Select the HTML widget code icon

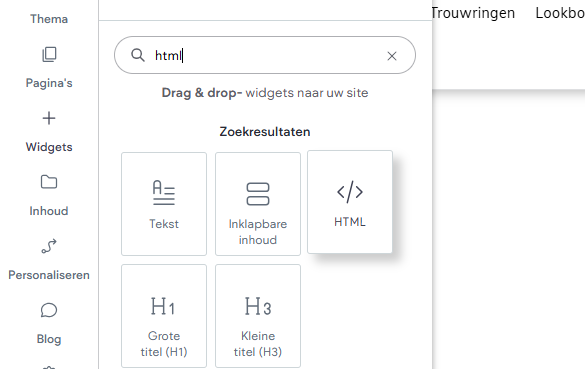coord(350,192)
